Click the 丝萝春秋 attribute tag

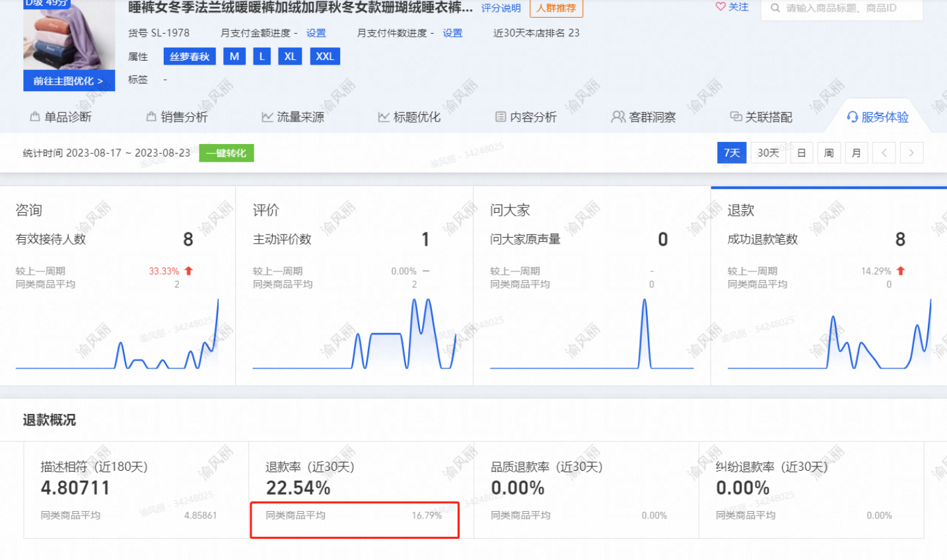pos(190,56)
